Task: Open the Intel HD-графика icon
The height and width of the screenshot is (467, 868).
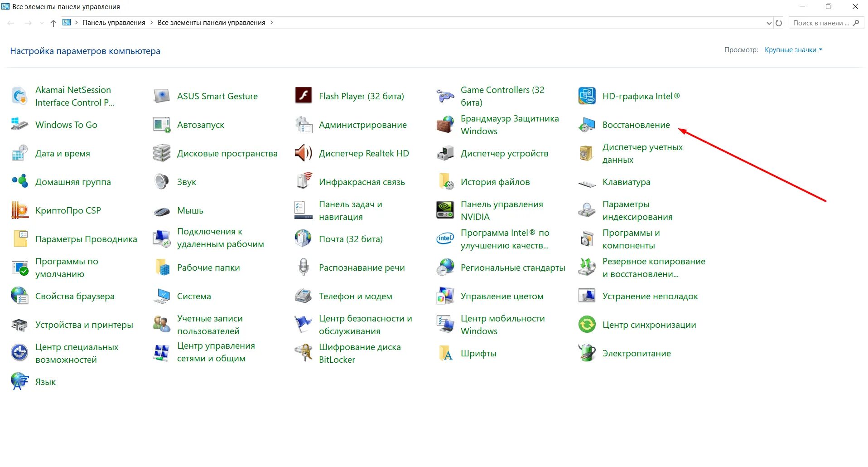Action: [587, 96]
